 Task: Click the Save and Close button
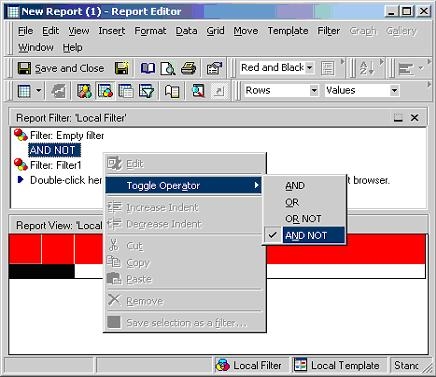click(x=61, y=68)
